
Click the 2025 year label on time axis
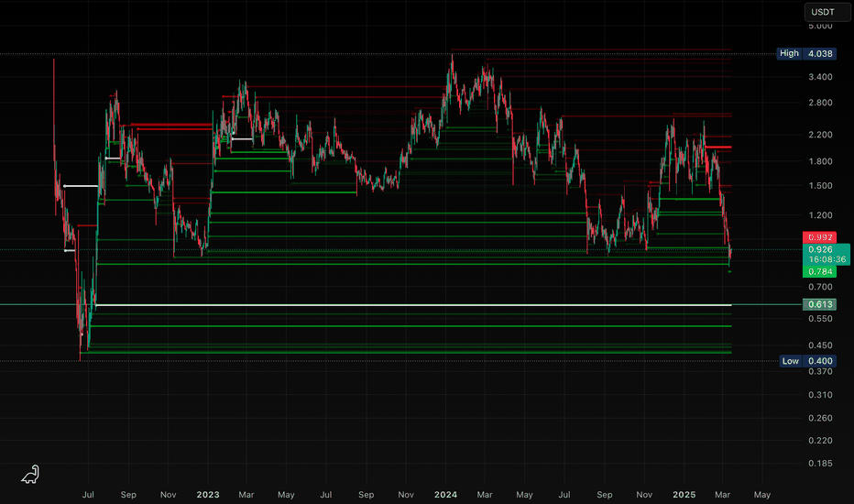coord(684,494)
